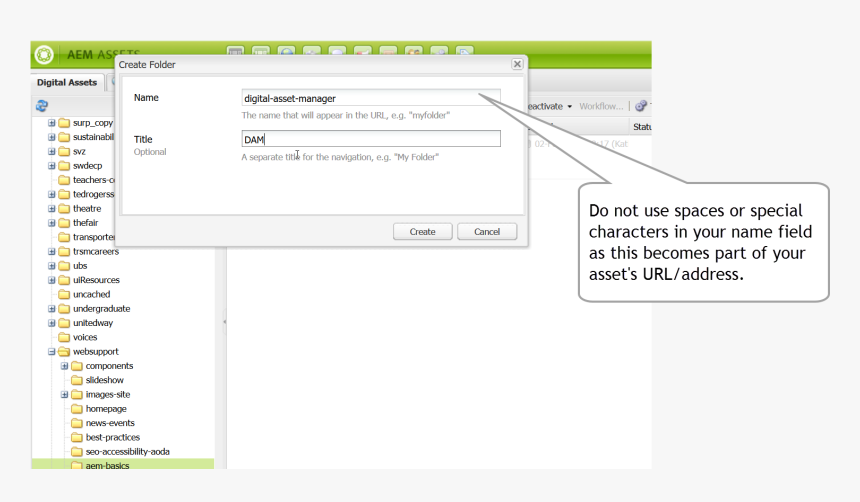
Task: Click the tools gear icon after Workflow
Action: pos(640,106)
